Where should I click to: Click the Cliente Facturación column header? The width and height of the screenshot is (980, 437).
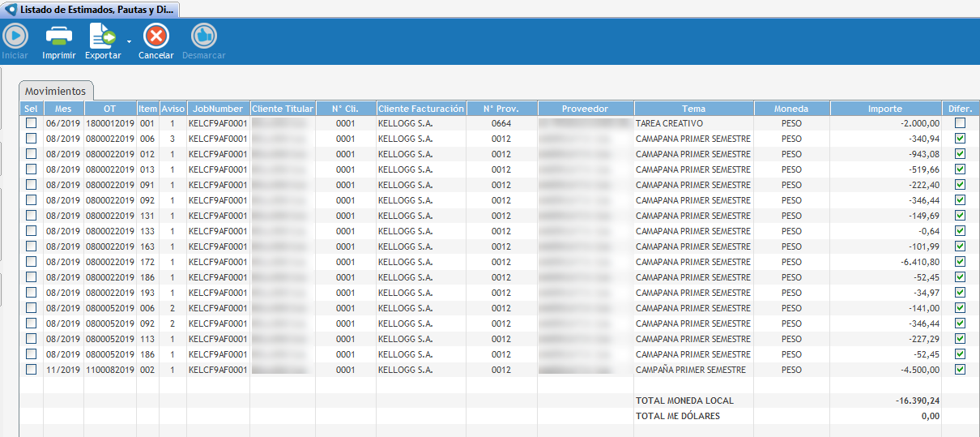420,109
